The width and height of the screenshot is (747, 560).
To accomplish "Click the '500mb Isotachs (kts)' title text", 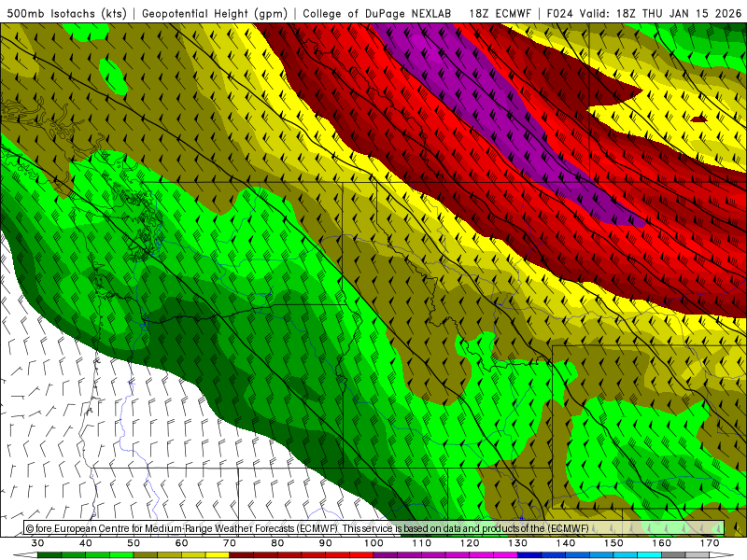I will click(66, 13).
